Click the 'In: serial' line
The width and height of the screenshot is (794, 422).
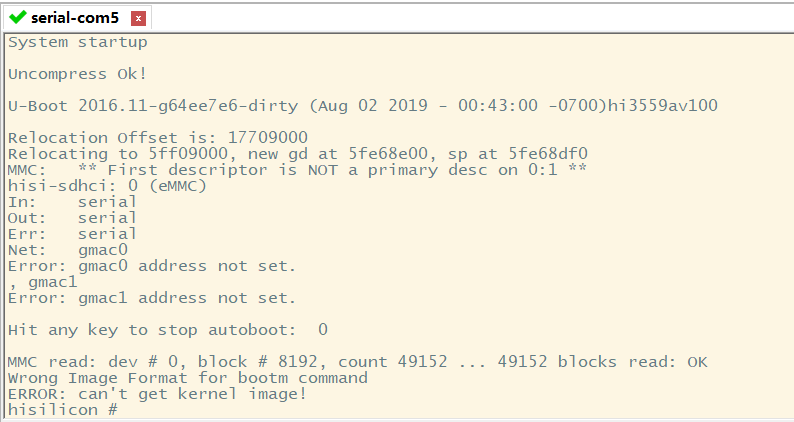tap(72, 202)
